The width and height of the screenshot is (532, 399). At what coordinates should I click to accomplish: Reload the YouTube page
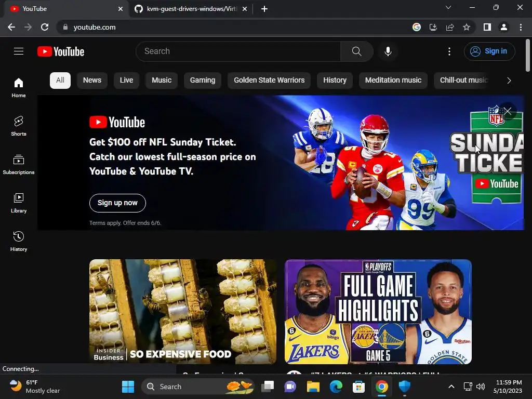tap(45, 27)
